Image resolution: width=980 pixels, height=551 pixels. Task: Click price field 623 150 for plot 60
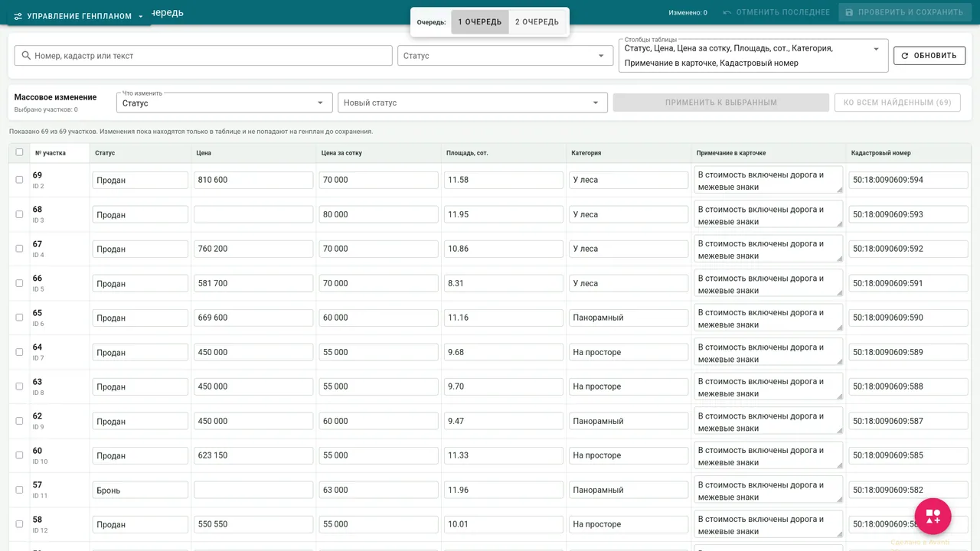pos(253,455)
